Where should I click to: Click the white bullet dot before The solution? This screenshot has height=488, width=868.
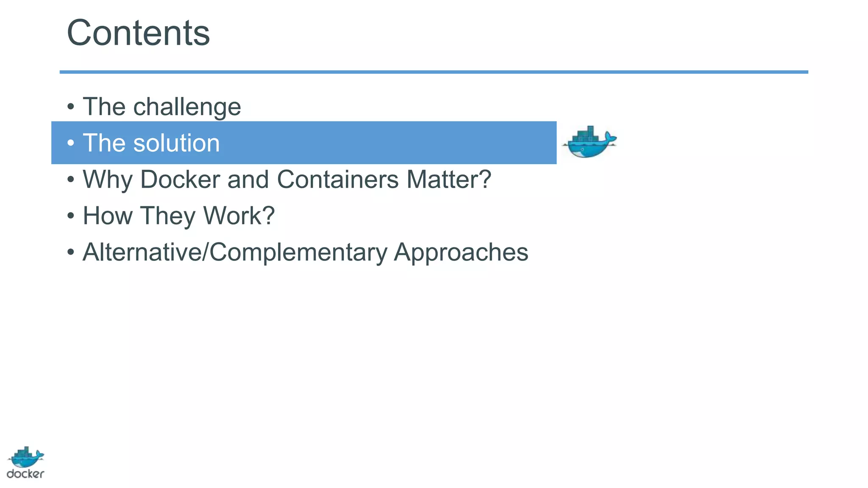[71, 143]
